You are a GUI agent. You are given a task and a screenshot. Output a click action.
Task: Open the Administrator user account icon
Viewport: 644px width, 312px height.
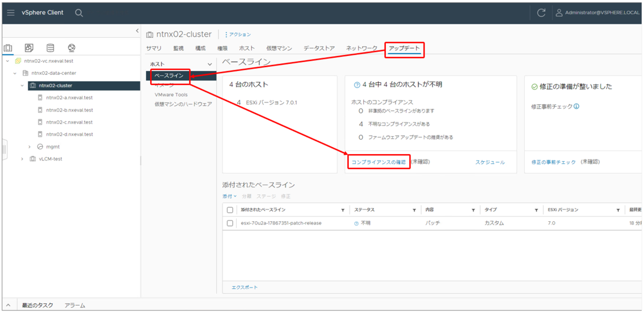coord(559,12)
